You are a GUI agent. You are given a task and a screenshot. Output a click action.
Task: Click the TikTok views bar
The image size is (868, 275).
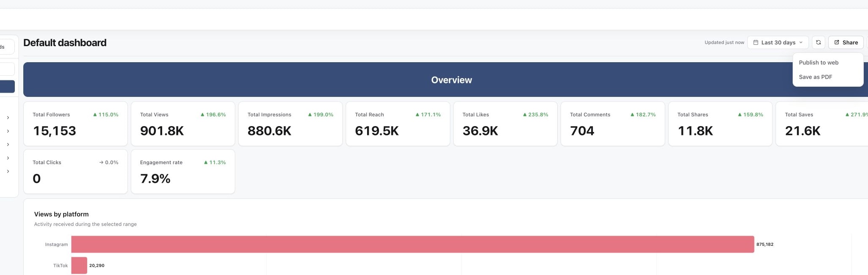[79, 265]
